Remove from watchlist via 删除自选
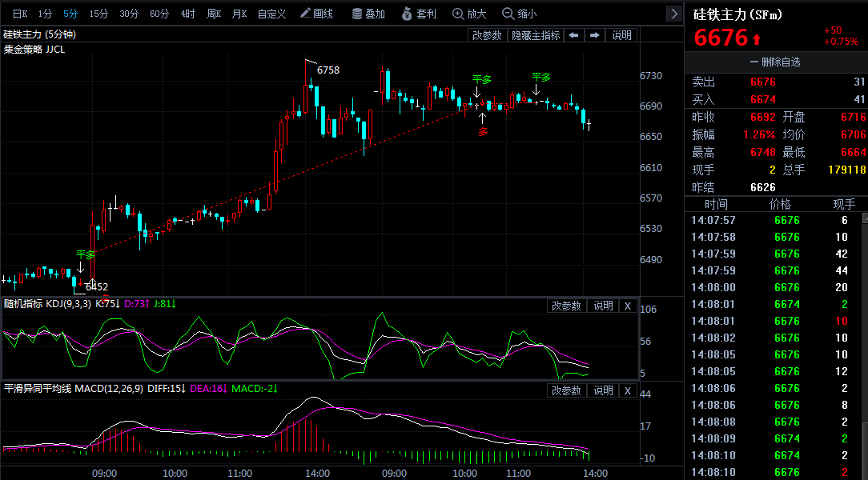The width and height of the screenshot is (868, 480). 775,62
